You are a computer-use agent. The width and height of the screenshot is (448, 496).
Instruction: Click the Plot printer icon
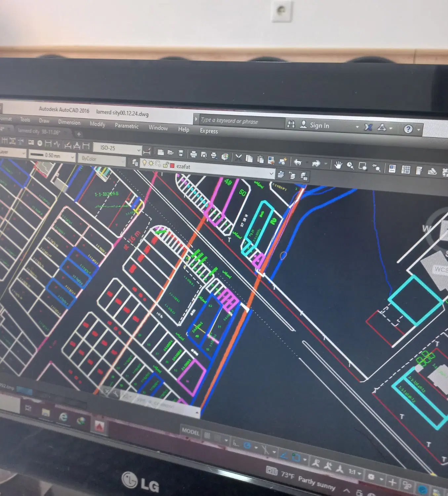point(194,154)
